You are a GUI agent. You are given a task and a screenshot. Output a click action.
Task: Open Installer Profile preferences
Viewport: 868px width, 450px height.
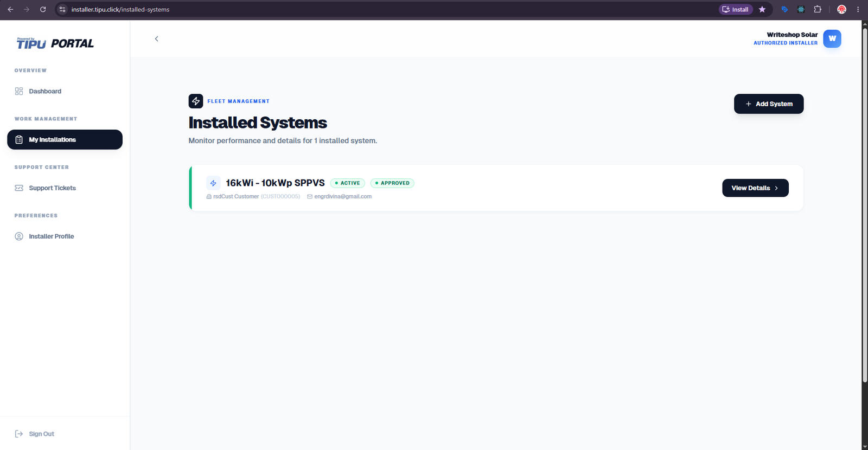(65, 236)
